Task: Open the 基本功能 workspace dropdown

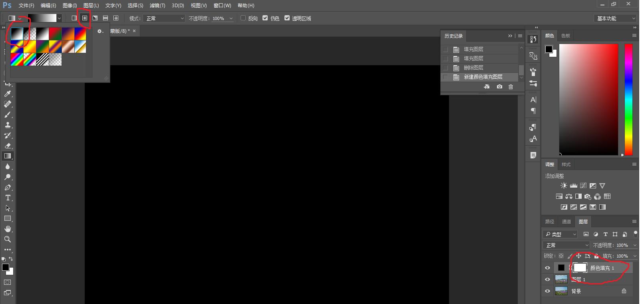Action: [x=615, y=18]
